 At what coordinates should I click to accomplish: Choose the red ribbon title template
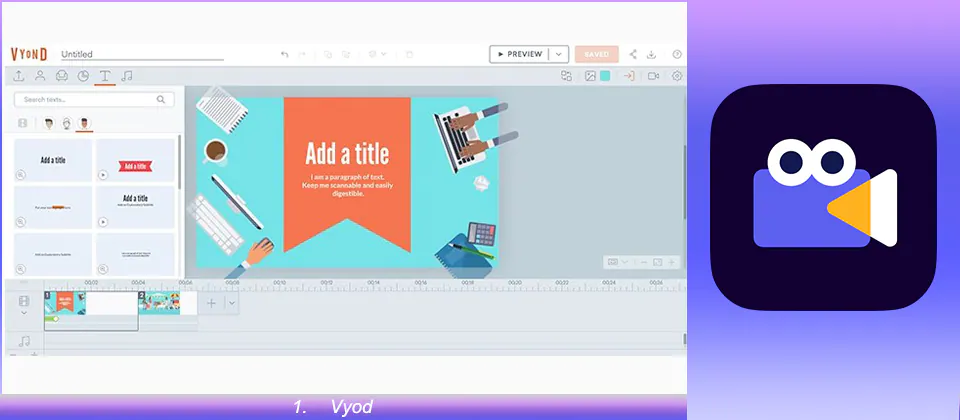point(135,160)
